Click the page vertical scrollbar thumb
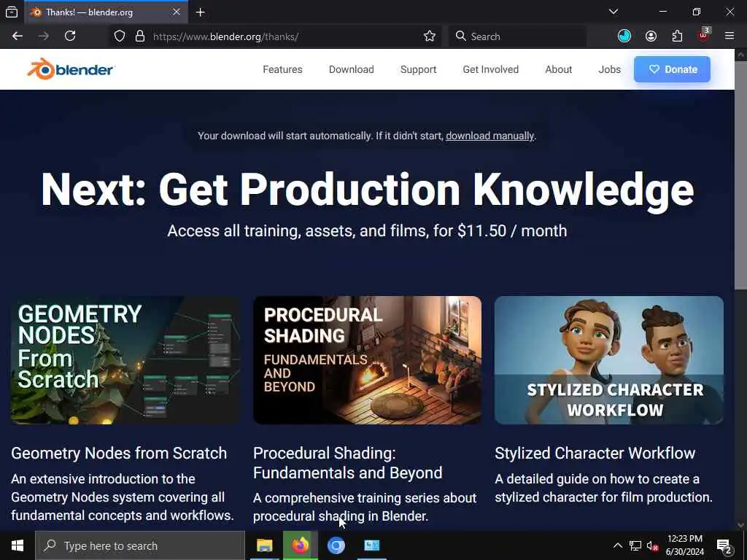The width and height of the screenshot is (747, 560). tap(741, 175)
